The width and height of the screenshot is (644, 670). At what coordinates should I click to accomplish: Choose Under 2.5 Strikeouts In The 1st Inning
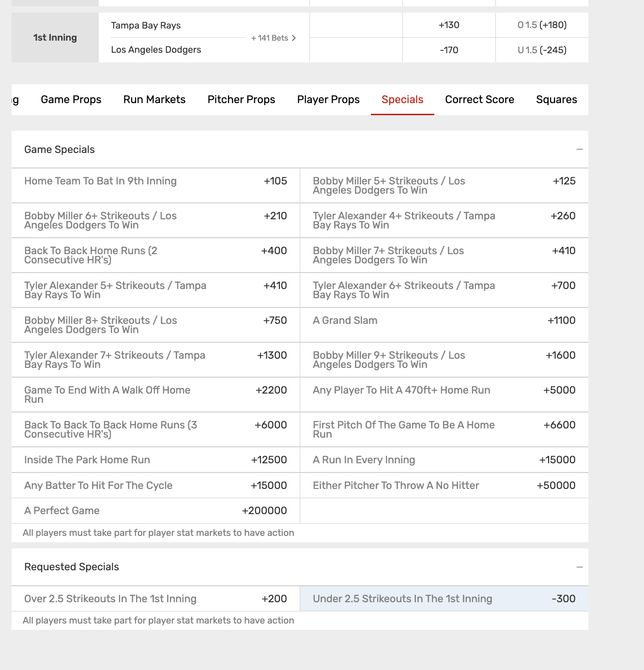click(x=444, y=599)
